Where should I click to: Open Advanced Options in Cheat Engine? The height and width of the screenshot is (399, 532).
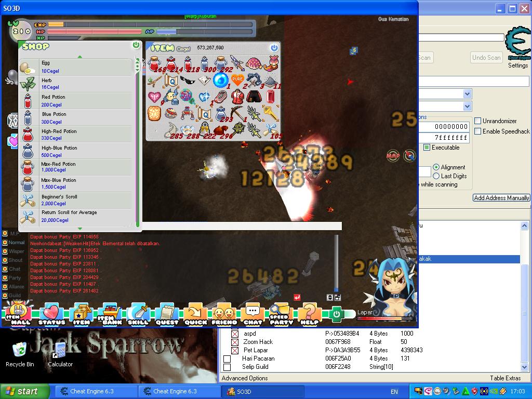click(x=245, y=378)
